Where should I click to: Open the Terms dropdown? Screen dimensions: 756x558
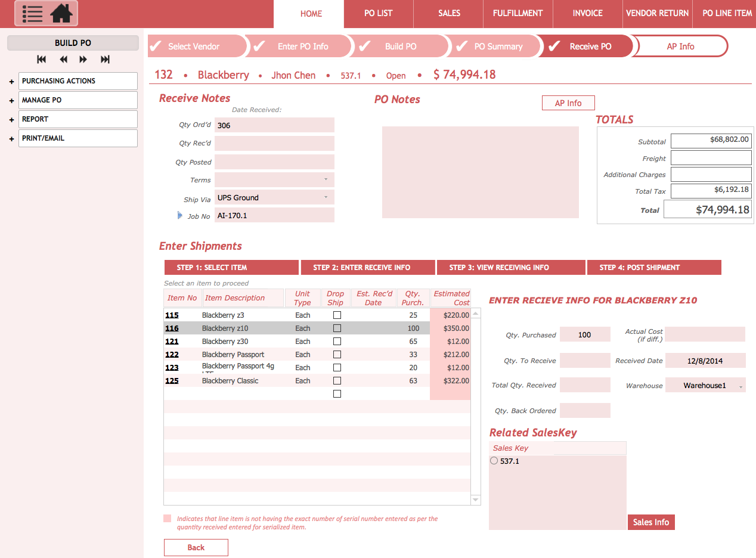(x=326, y=179)
